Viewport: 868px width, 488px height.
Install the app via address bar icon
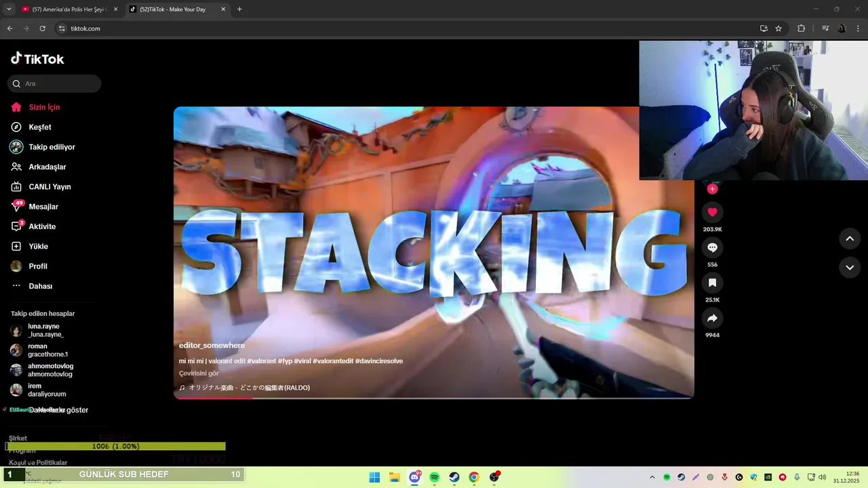[764, 28]
